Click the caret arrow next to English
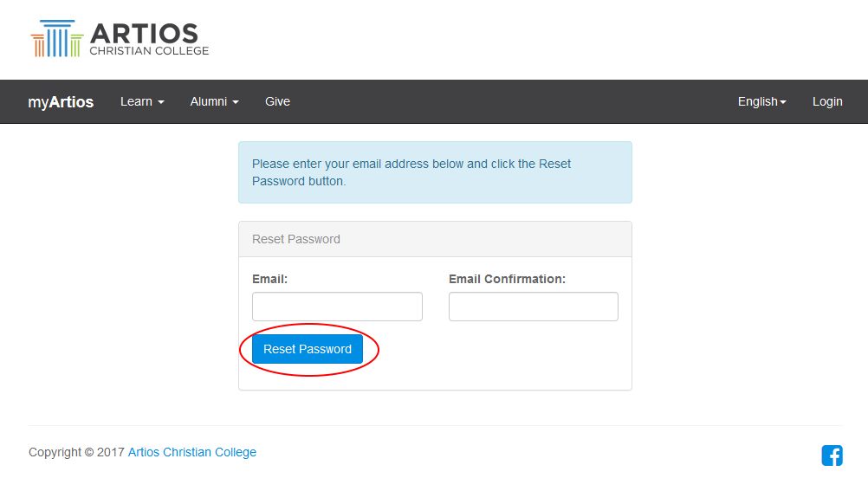The width and height of the screenshot is (868, 478). click(x=783, y=102)
